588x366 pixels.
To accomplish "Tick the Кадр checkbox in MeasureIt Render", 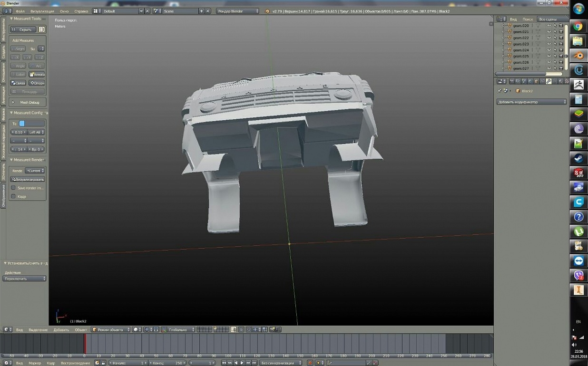I will 13,196.
